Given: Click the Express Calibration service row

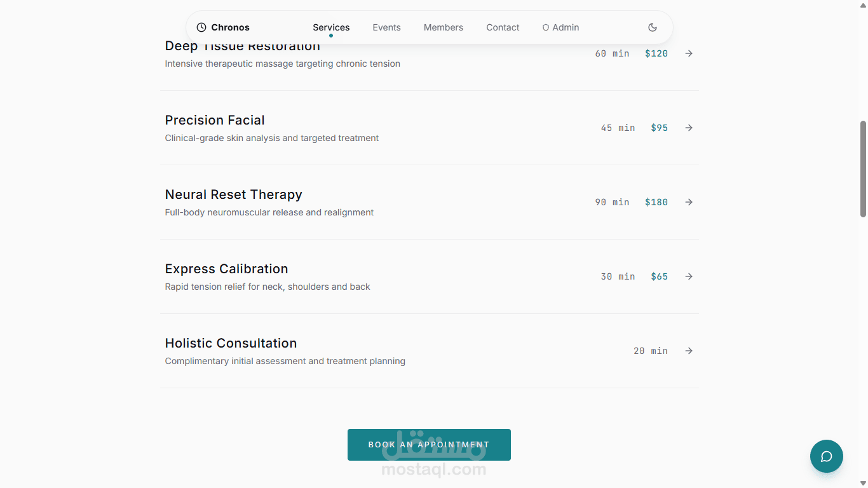Looking at the screenshot, I should 430,276.
